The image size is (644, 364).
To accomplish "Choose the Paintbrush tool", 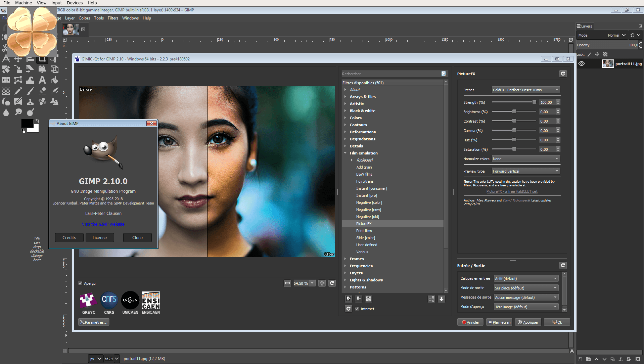I will tap(30, 91).
